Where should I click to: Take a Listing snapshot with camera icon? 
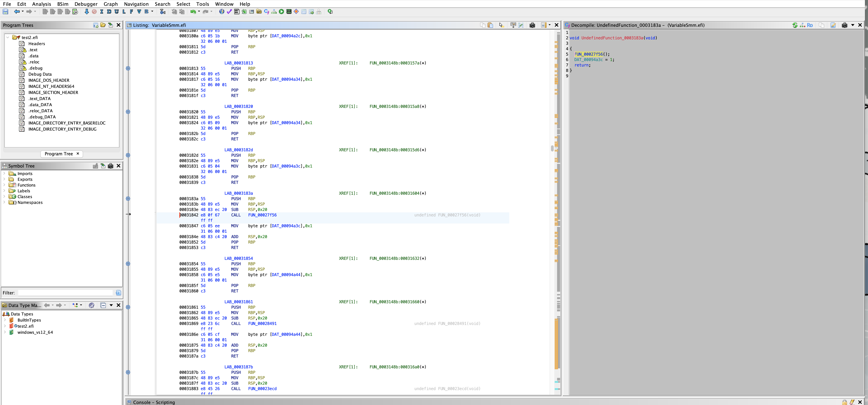click(x=532, y=25)
